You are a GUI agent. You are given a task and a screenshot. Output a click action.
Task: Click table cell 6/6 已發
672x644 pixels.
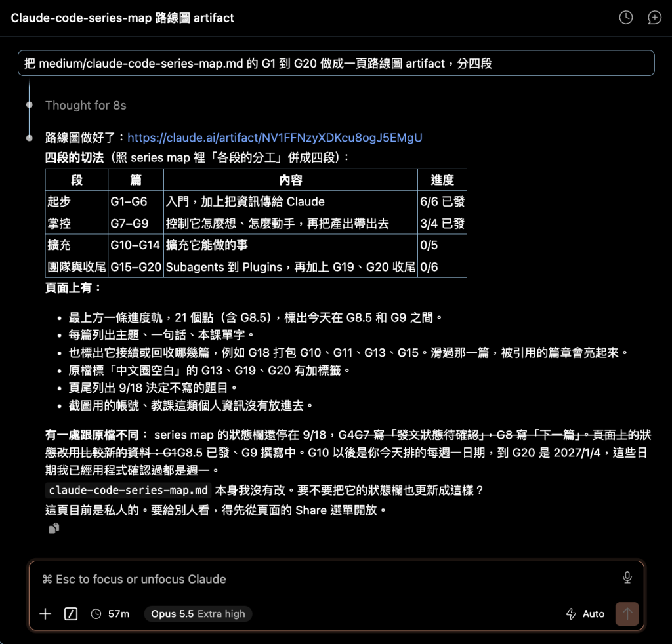point(442,201)
